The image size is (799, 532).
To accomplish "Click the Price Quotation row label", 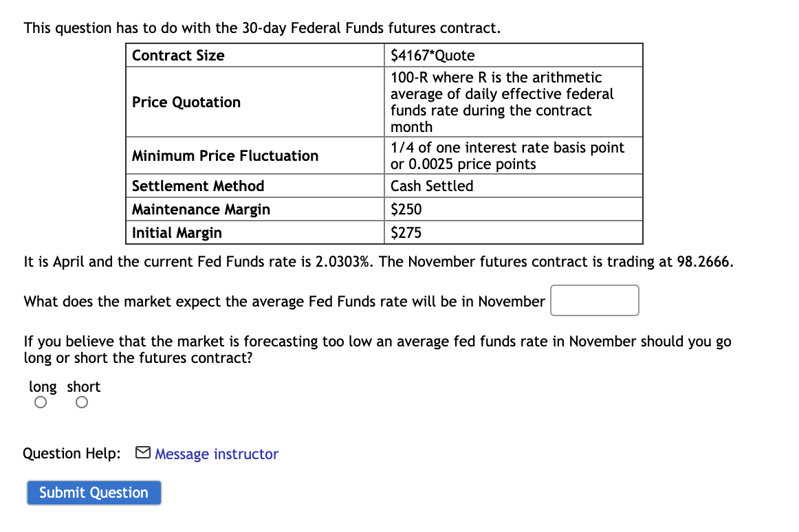I will [x=186, y=102].
